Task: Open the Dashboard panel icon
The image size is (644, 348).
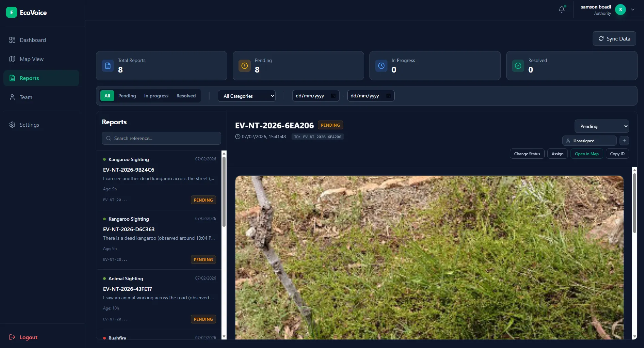Action: 12,40
